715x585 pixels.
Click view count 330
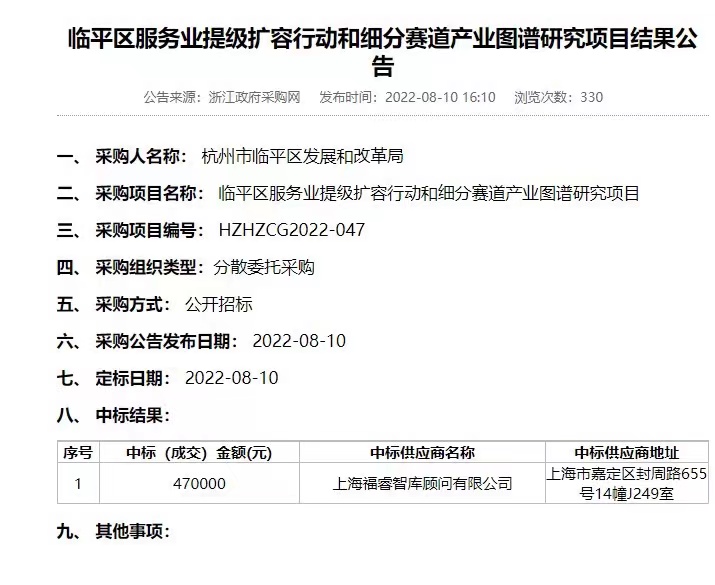[x=591, y=97]
